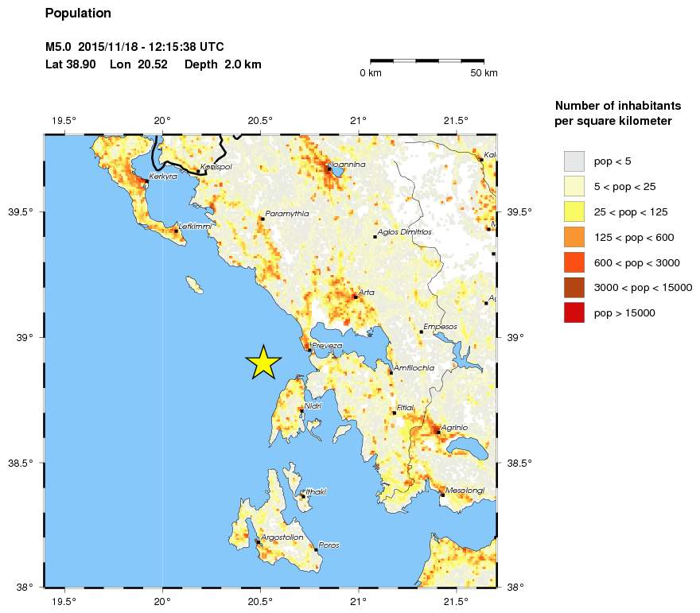Select the Agrinio city marker
700x613 pixels.
(x=437, y=432)
